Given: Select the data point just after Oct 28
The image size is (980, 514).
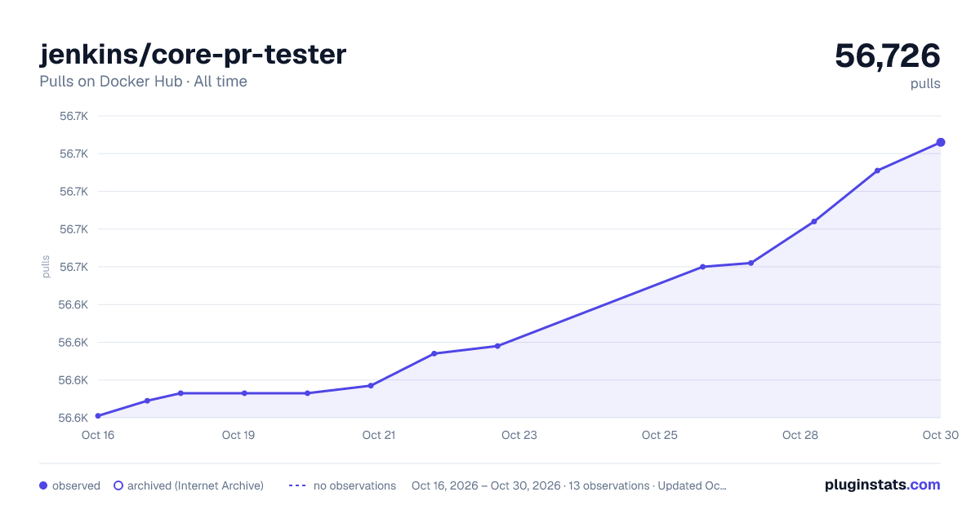Looking at the screenshot, I should [814, 222].
